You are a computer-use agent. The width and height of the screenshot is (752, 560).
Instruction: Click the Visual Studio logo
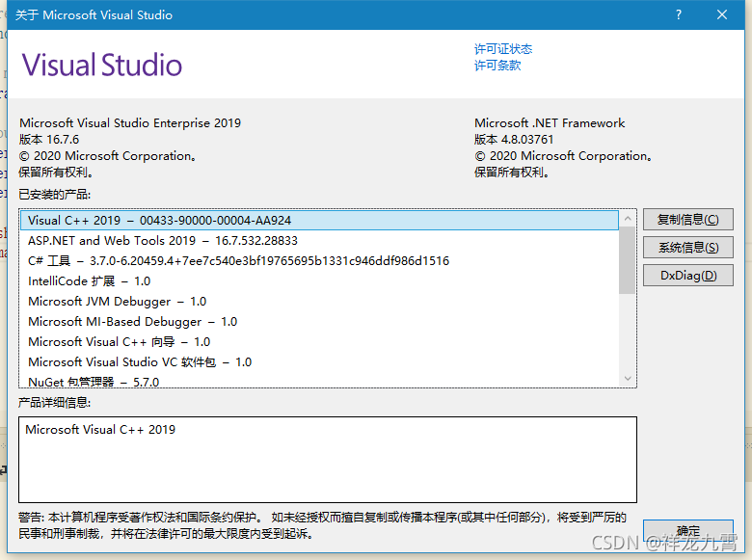click(x=101, y=65)
